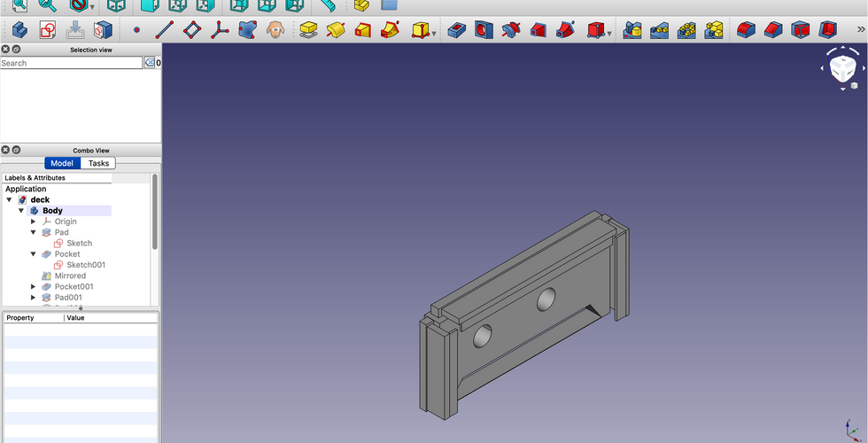The height and width of the screenshot is (443, 868).
Task: Collapse the deck document node
Action: point(9,199)
